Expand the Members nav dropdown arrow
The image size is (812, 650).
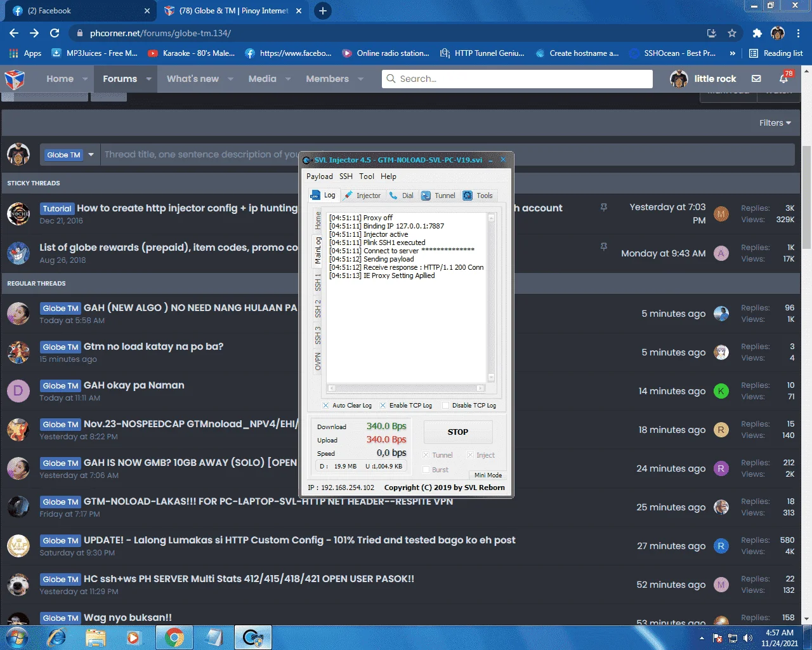(x=360, y=79)
